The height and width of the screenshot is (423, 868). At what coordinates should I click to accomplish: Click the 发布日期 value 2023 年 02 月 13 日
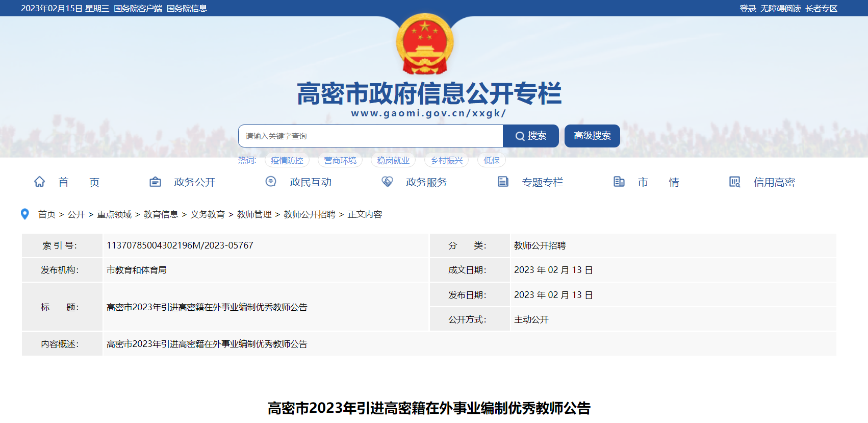click(x=553, y=295)
